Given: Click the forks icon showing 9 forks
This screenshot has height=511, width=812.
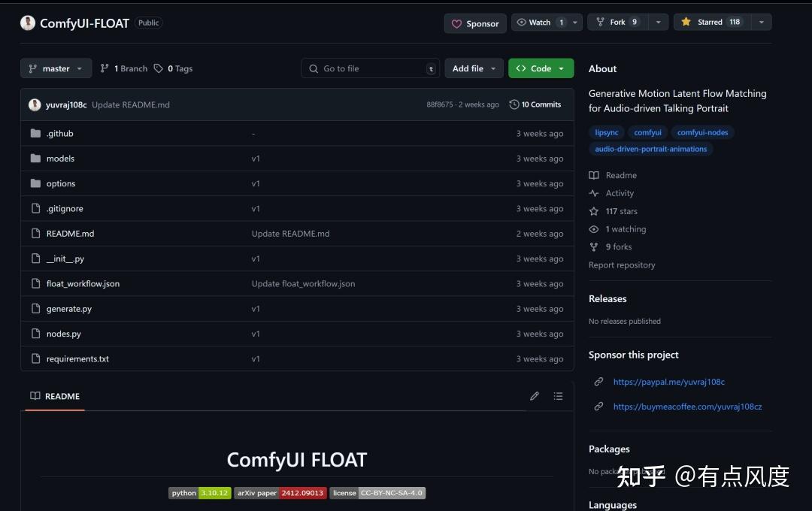Looking at the screenshot, I should coord(595,246).
